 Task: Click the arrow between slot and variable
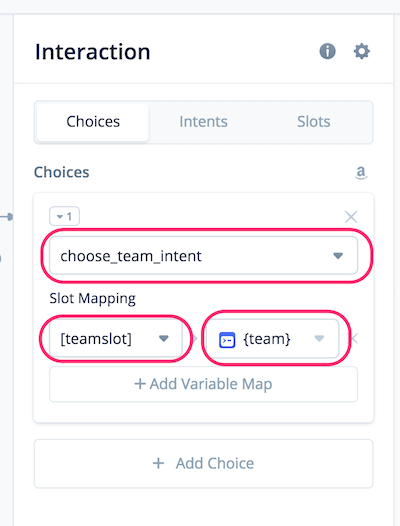coord(194,338)
